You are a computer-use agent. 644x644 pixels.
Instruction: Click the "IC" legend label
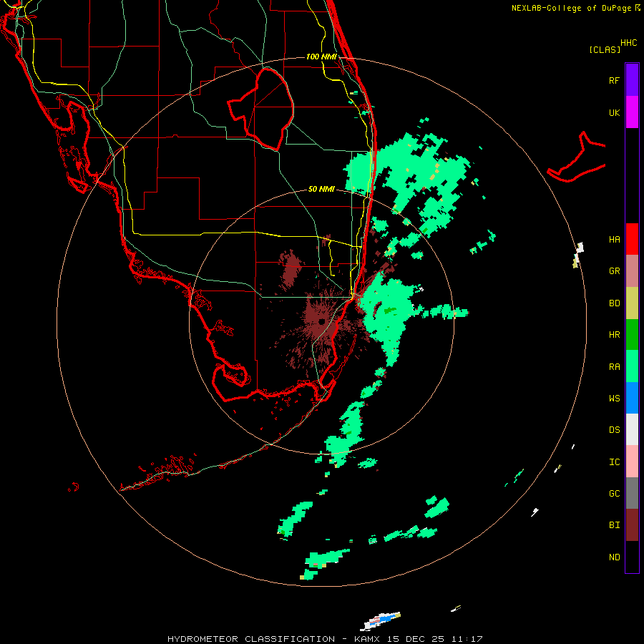click(614, 462)
